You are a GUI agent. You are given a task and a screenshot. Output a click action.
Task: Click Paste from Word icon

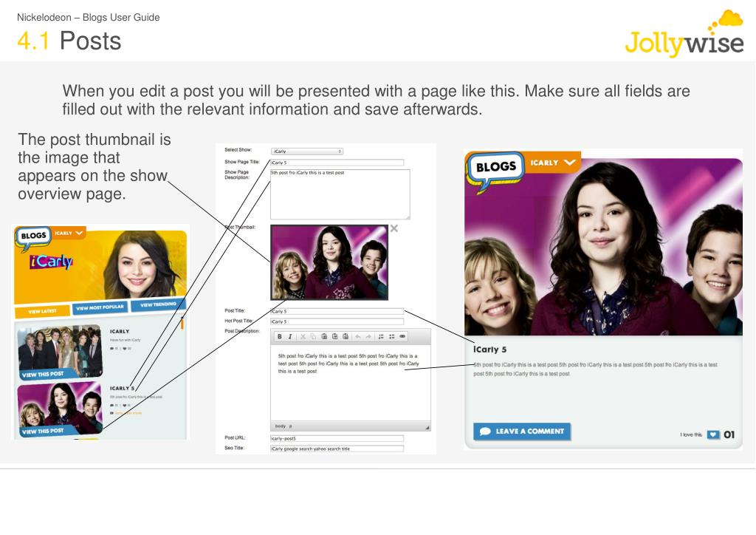click(346, 337)
